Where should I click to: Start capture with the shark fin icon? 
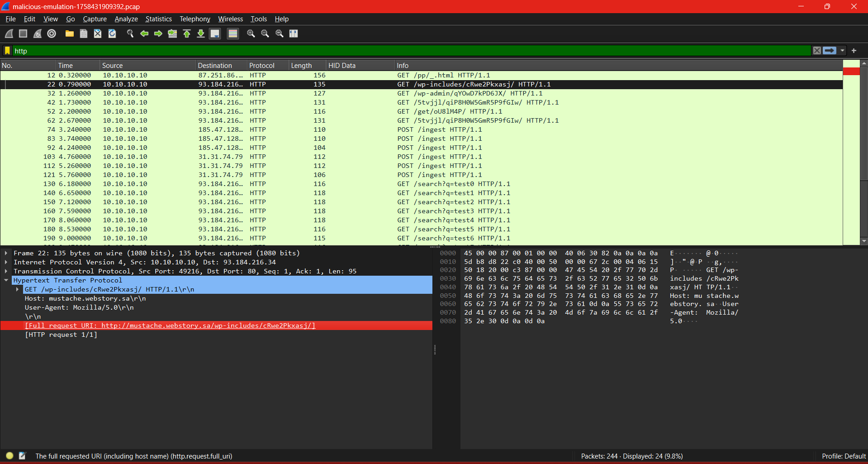tap(9, 33)
